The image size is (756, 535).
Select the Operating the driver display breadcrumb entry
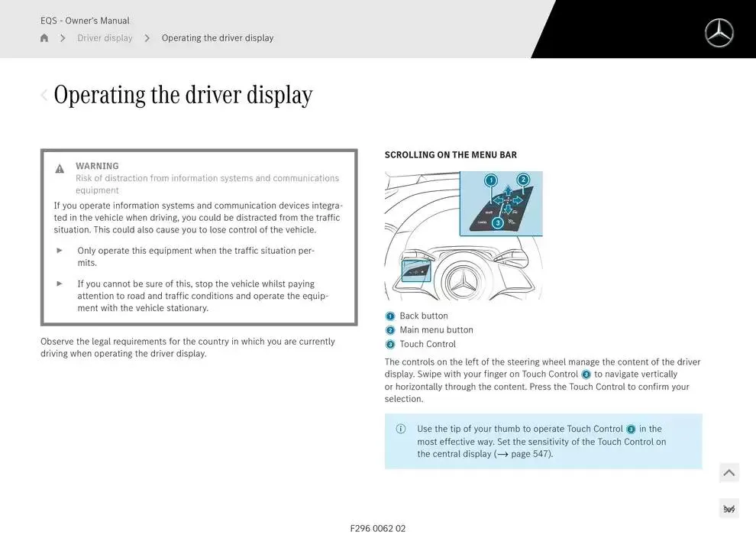coord(218,37)
